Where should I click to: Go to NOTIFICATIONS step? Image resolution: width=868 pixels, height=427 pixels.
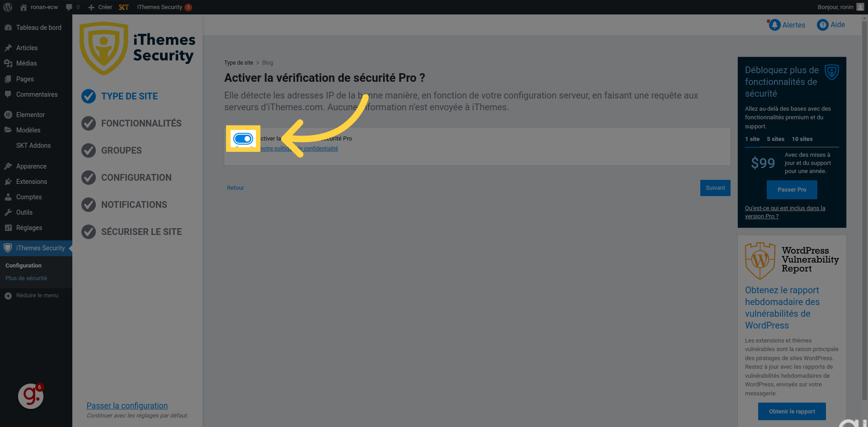coord(124,205)
